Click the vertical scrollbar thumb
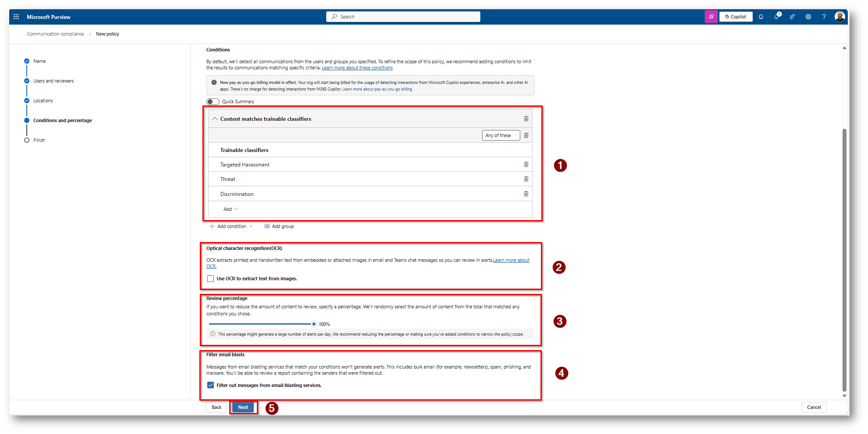Screen dimensions: 868x434 [844, 260]
